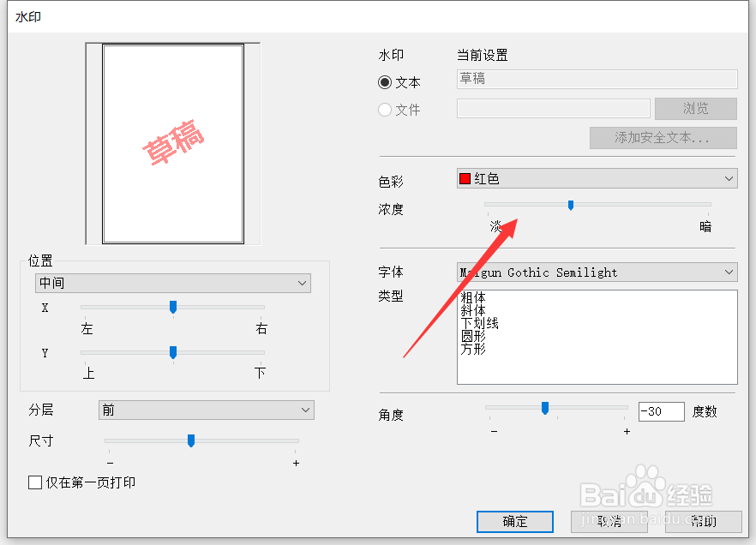Click the 角度 slider handle
Image resolution: width=756 pixels, height=545 pixels.
(x=545, y=409)
